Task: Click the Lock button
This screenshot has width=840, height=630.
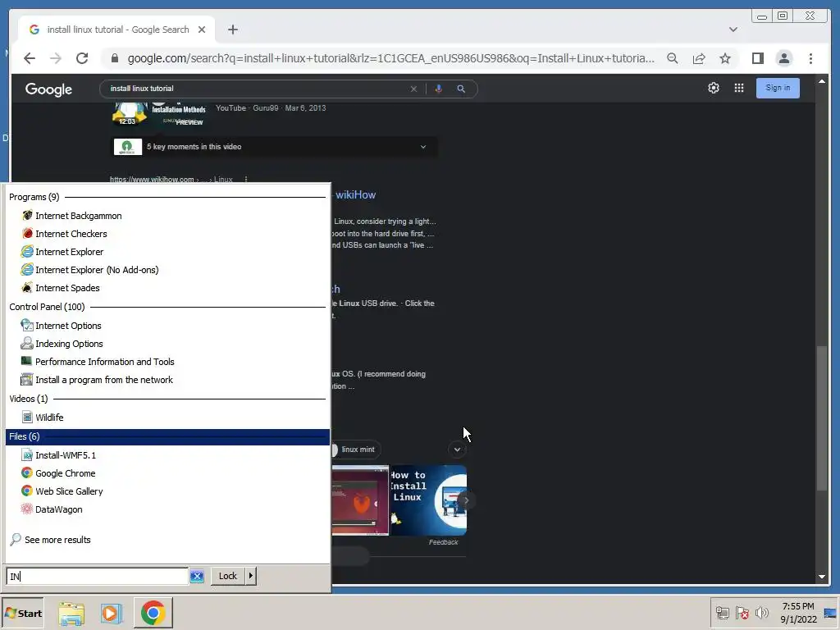Action: (228, 577)
